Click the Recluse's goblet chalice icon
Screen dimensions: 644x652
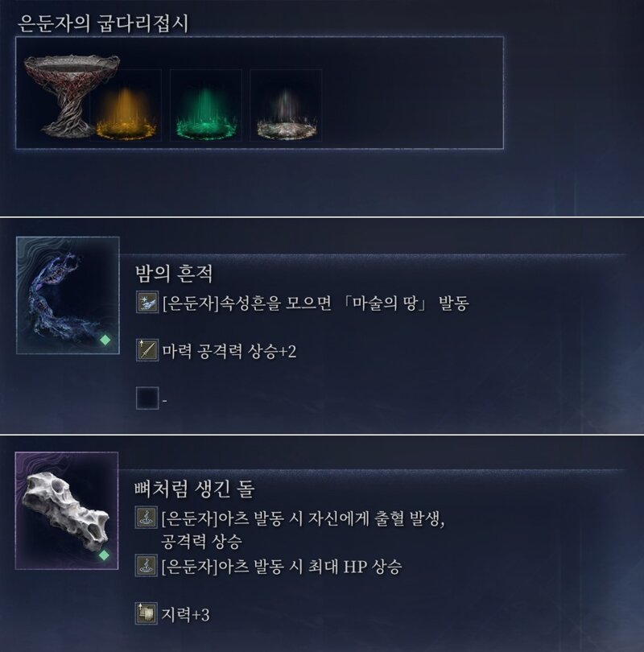tap(71, 95)
